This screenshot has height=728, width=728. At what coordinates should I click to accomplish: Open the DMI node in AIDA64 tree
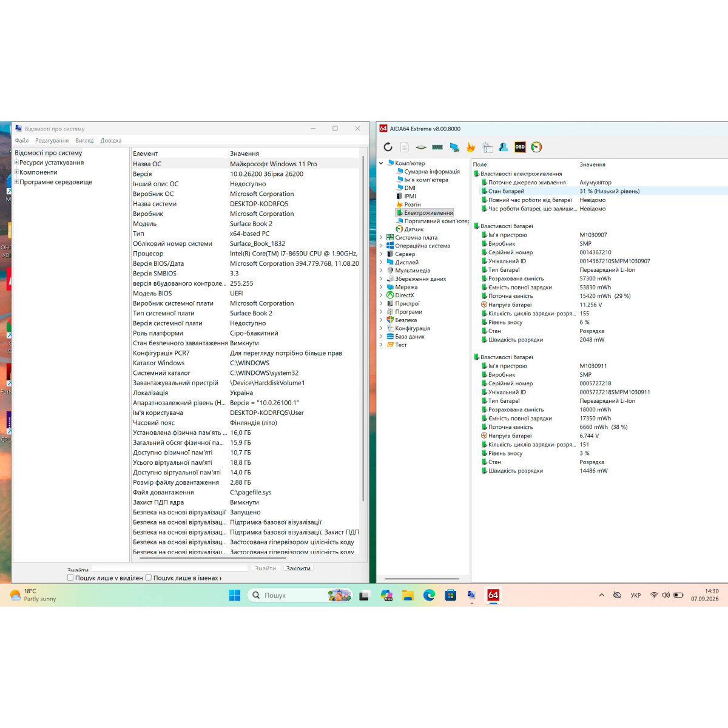point(409,188)
